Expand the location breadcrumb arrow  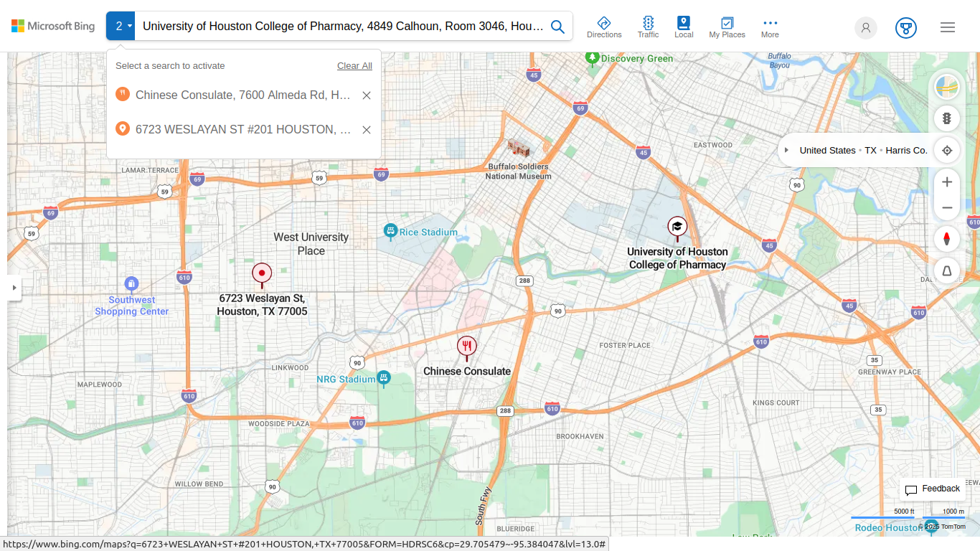pos(786,150)
